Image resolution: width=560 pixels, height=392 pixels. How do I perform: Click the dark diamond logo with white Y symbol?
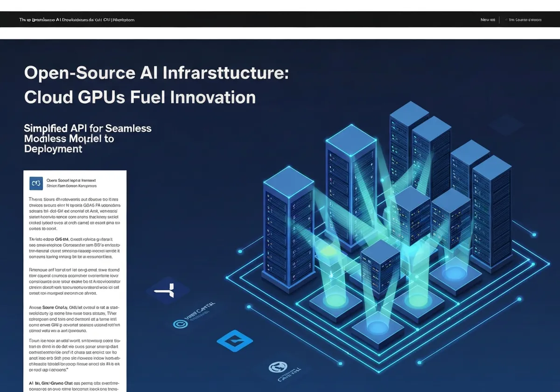click(x=168, y=290)
